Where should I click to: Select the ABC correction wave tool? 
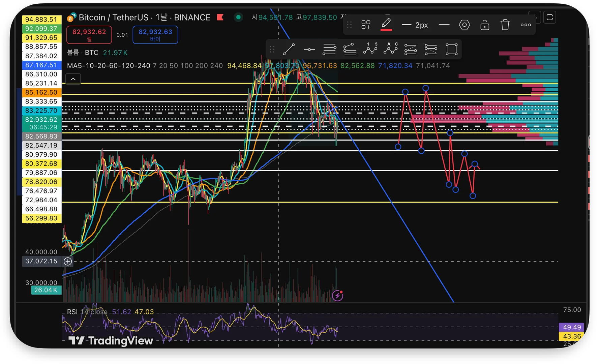click(x=390, y=49)
